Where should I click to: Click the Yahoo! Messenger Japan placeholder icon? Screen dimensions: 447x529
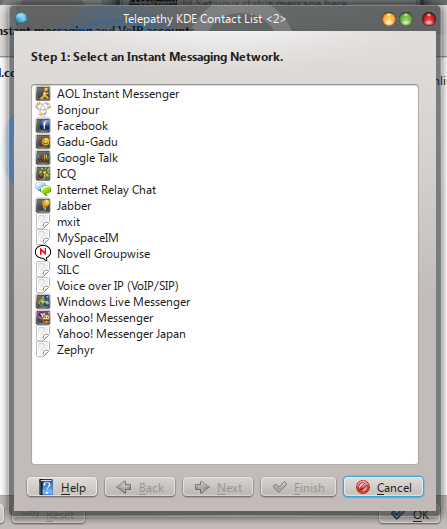[43, 334]
